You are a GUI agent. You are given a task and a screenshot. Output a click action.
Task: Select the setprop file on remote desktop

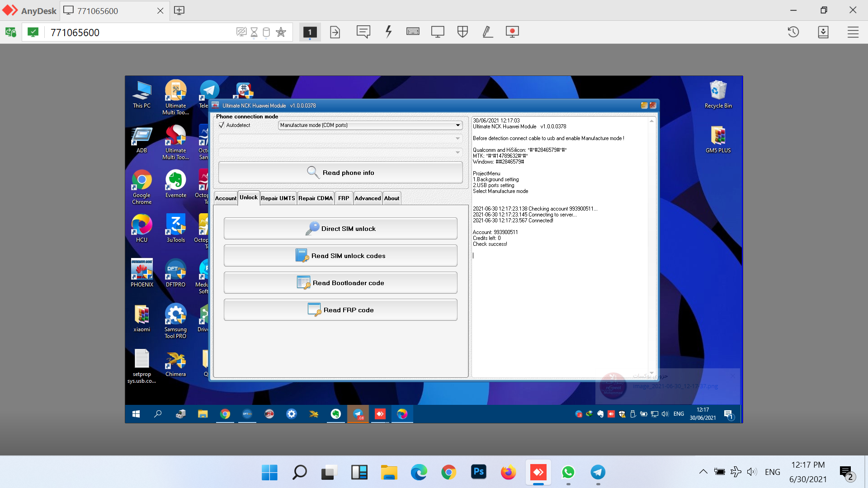click(142, 366)
